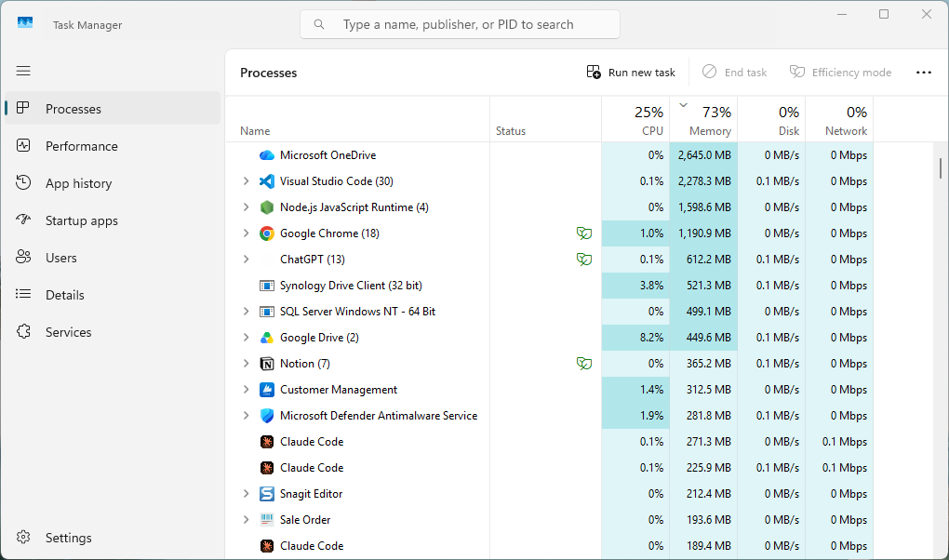This screenshot has height=560, width=949.
Task: Click the Customer Management icon
Action: 267,390
